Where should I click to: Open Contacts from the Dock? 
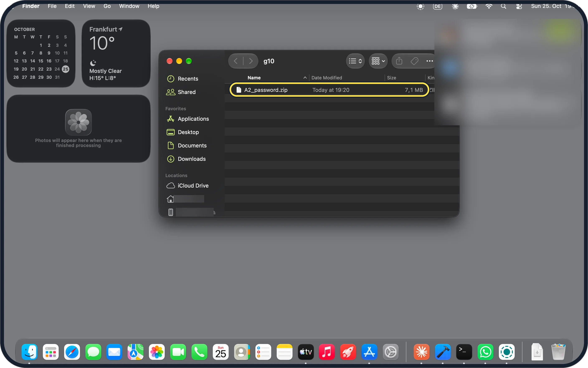[x=242, y=352]
